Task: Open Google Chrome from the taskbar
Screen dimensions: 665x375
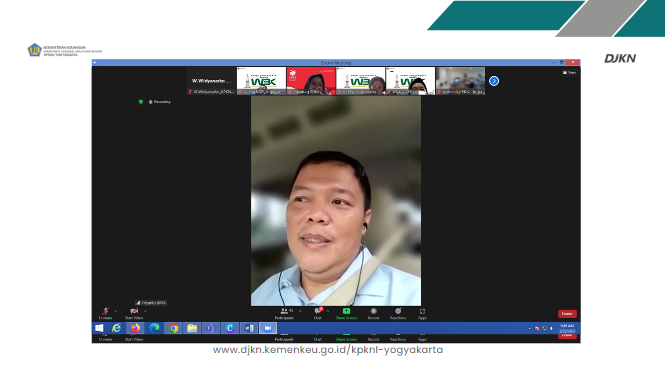Action: [x=173, y=328]
